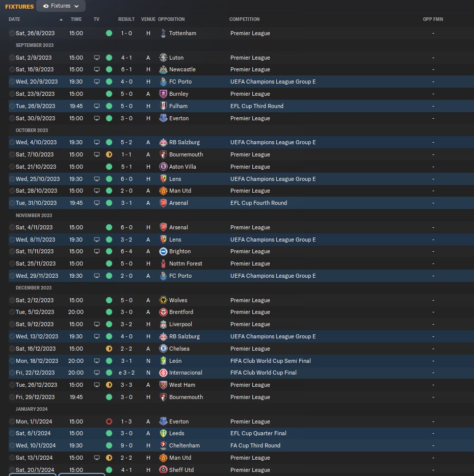474x476 pixels.
Task: Open the 9 - 0 result against Cheltenham
Action: [x=126, y=445]
